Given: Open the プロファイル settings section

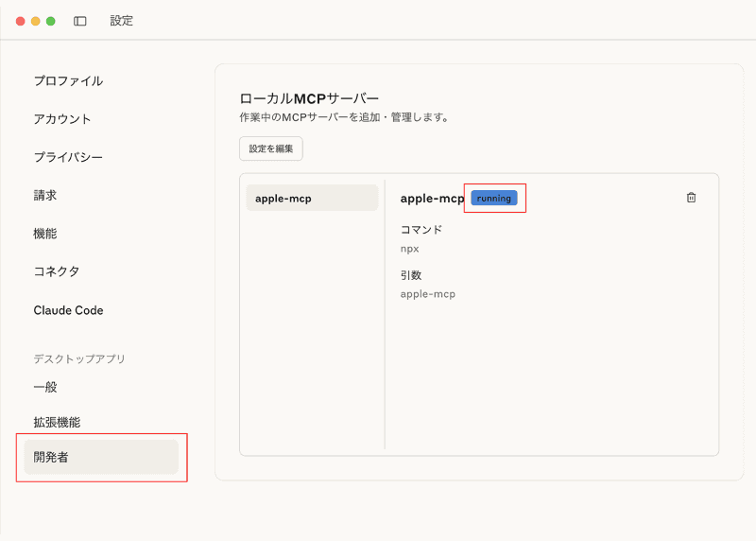Looking at the screenshot, I should 68,81.
